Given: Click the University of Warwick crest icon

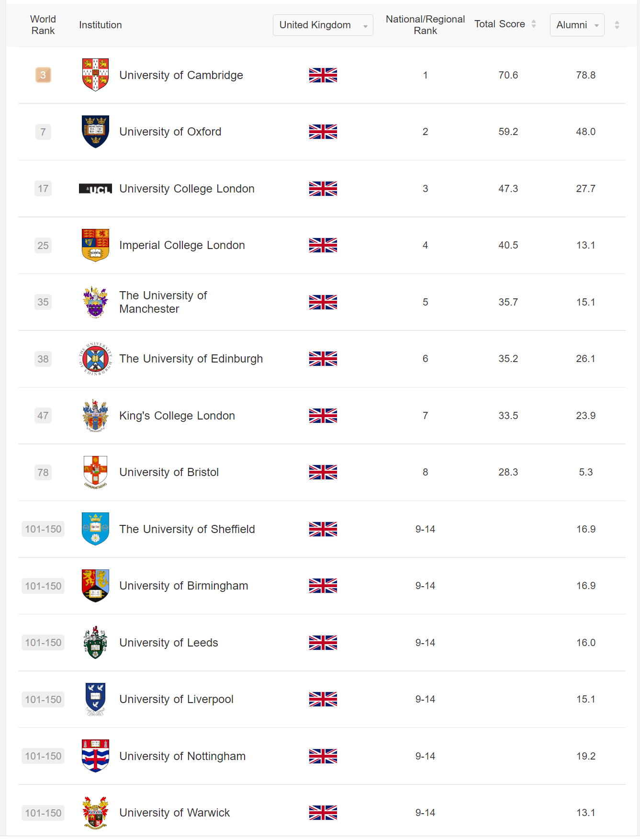Looking at the screenshot, I should click(x=95, y=813).
